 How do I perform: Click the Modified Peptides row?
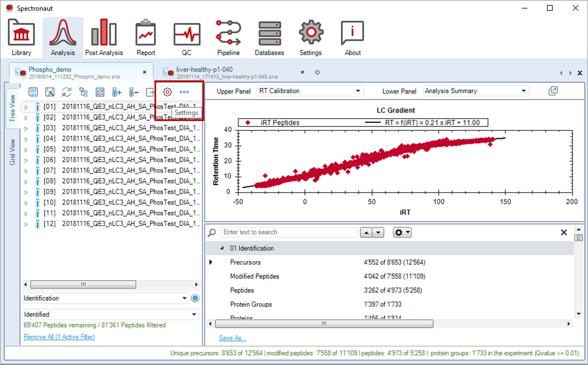(390, 276)
